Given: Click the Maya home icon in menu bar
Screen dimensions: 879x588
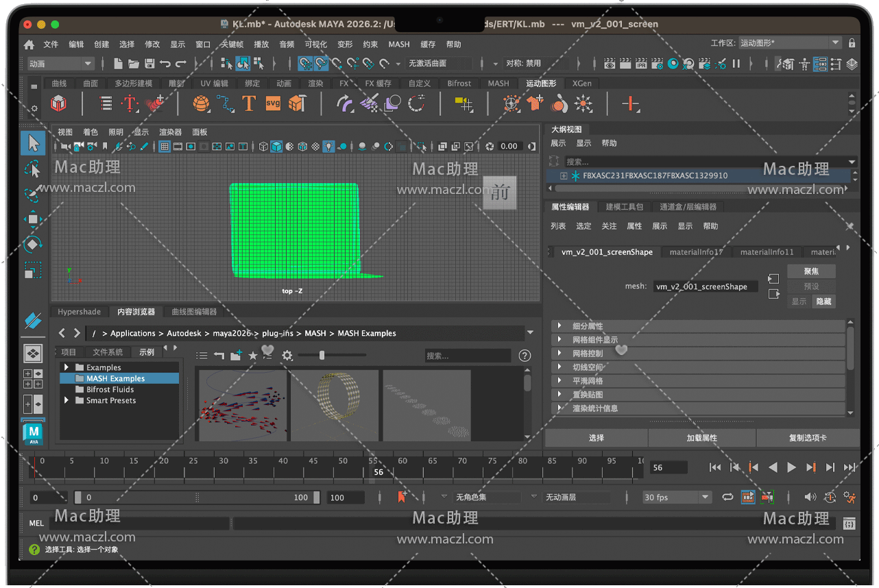Looking at the screenshot, I should [x=29, y=45].
